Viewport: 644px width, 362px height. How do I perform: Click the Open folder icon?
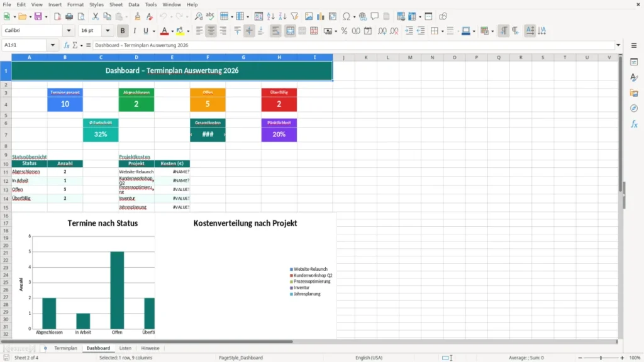22,16
